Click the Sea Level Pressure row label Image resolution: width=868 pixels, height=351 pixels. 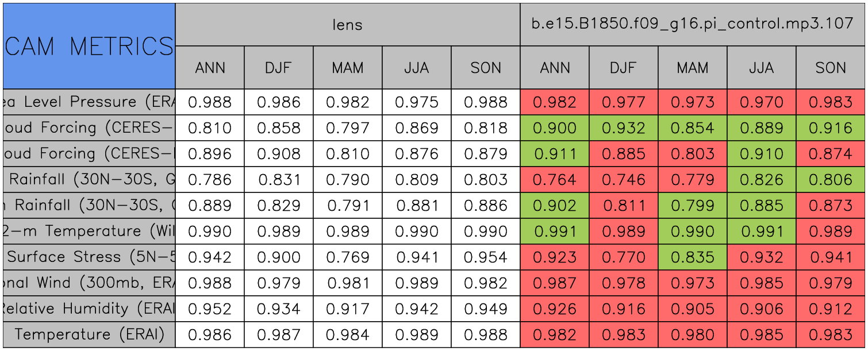click(x=89, y=102)
